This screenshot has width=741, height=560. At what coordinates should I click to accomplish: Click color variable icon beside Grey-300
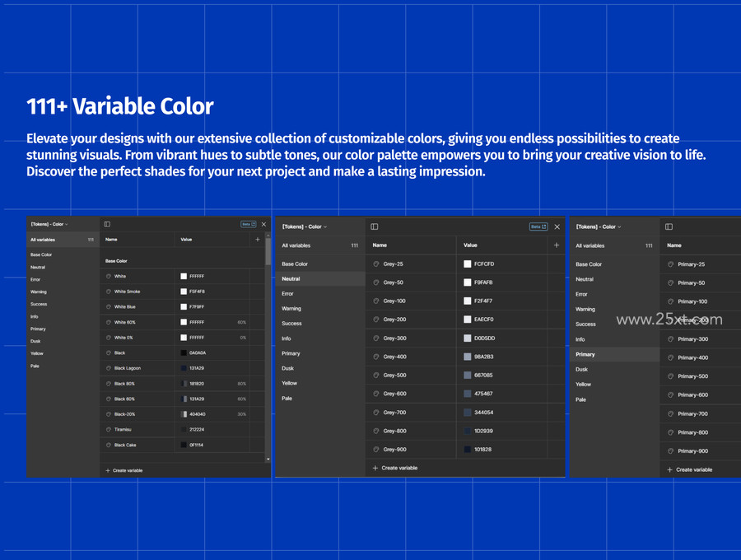[376, 338]
